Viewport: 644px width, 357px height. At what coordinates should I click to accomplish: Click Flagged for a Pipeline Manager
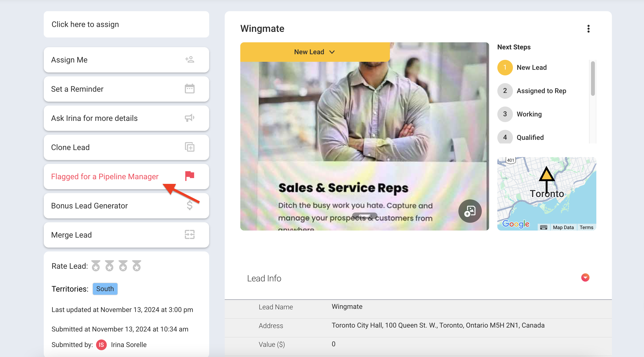(x=126, y=177)
